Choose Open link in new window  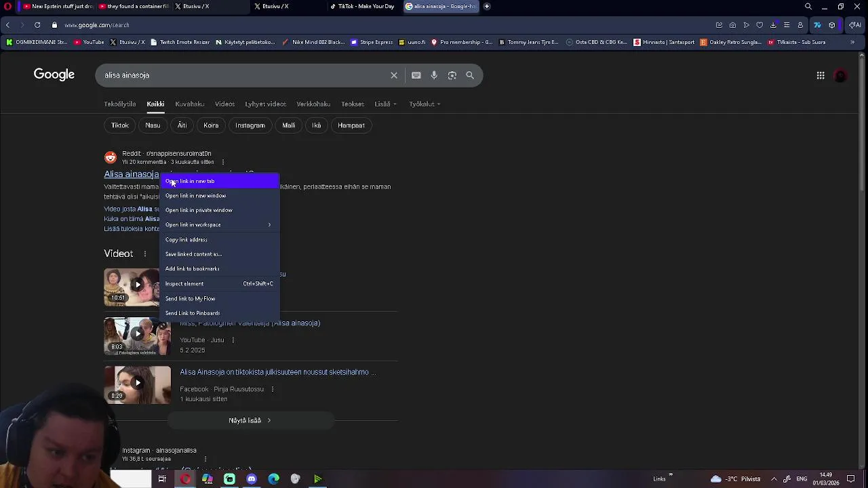click(x=219, y=196)
